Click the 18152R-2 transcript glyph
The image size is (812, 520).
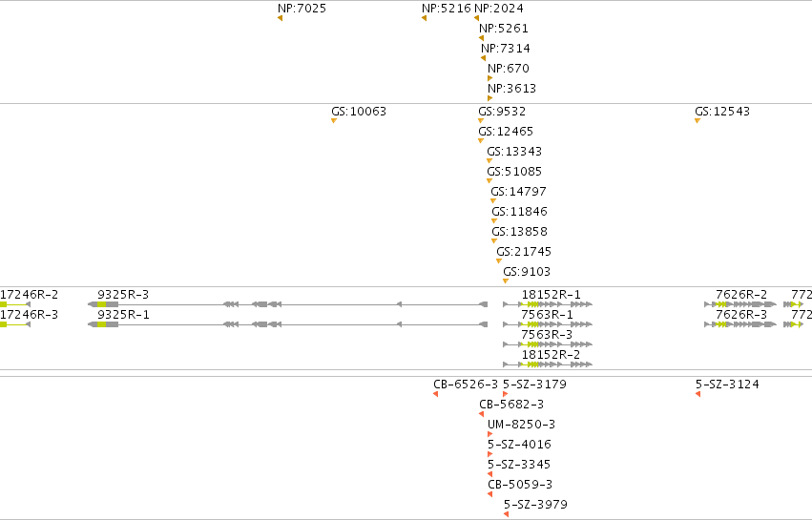coord(548,364)
